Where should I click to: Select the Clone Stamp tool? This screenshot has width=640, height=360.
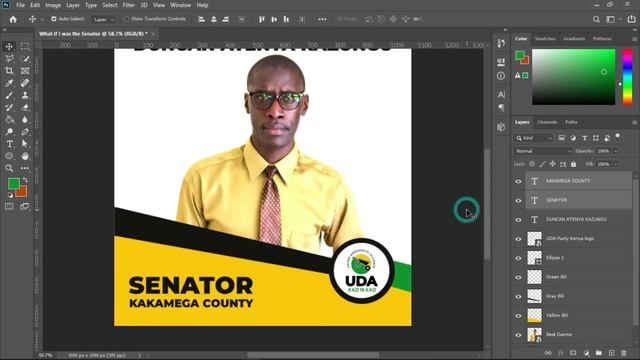click(x=25, y=95)
